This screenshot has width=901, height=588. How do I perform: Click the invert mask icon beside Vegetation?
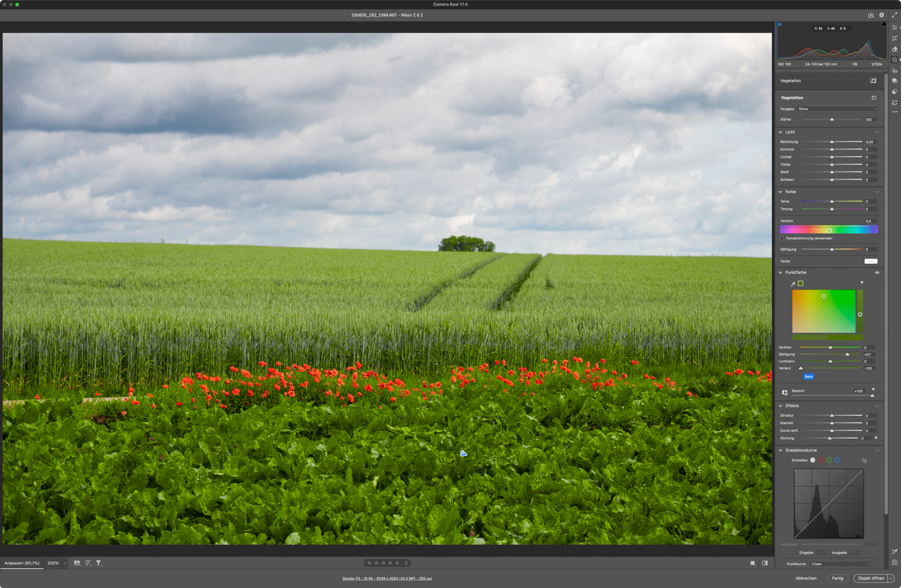(873, 81)
